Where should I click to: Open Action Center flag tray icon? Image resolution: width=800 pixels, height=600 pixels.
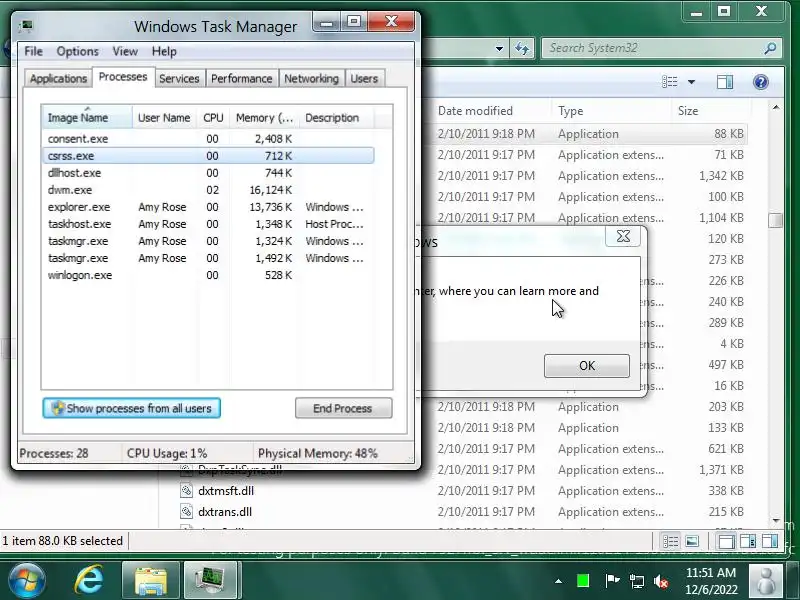tap(612, 581)
